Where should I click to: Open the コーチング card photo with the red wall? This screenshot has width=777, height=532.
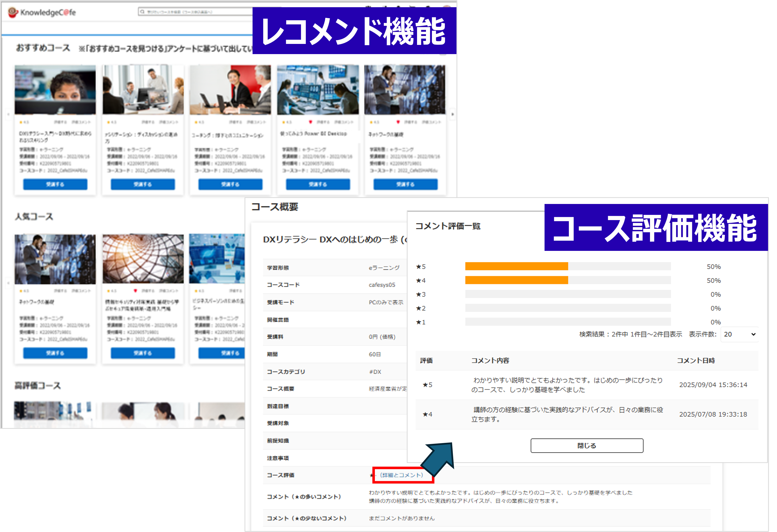coord(230,90)
